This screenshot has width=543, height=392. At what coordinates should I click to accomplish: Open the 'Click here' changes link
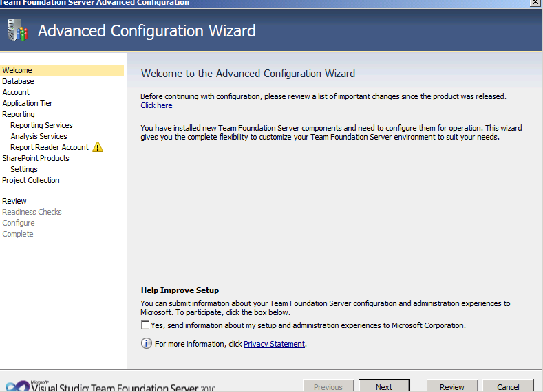156,105
